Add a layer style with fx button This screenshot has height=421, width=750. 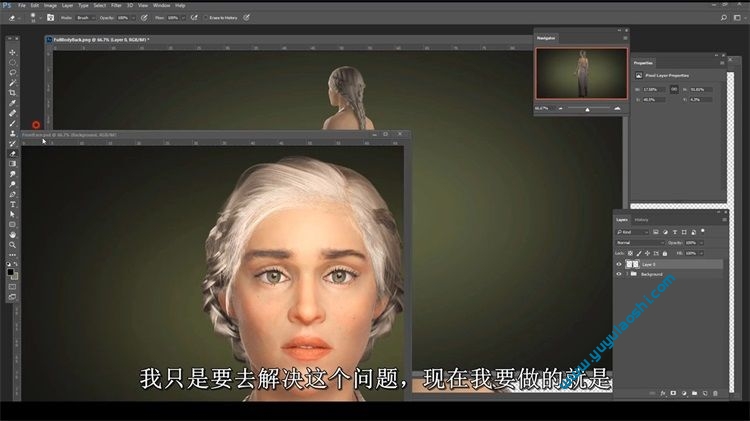pyautogui.click(x=663, y=393)
